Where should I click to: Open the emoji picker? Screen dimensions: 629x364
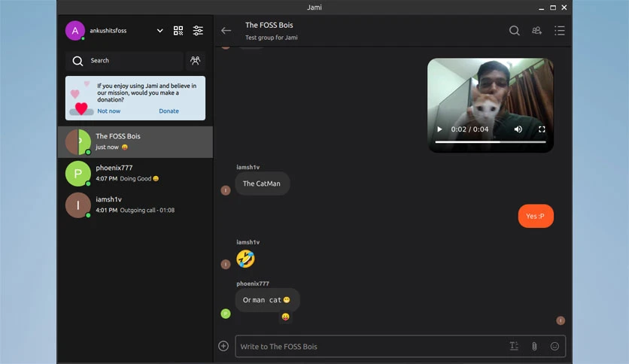click(555, 346)
